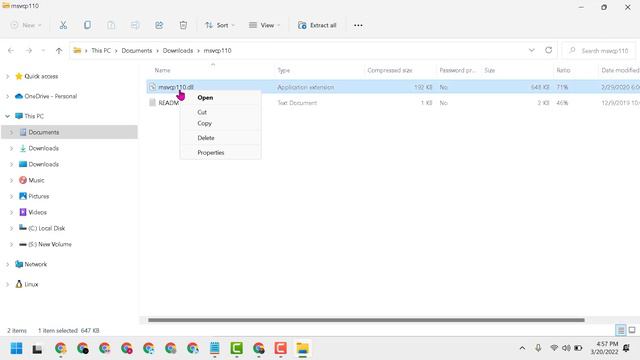640x360 pixels.
Task: Open File Explorer from the taskbar
Action: click(302, 348)
